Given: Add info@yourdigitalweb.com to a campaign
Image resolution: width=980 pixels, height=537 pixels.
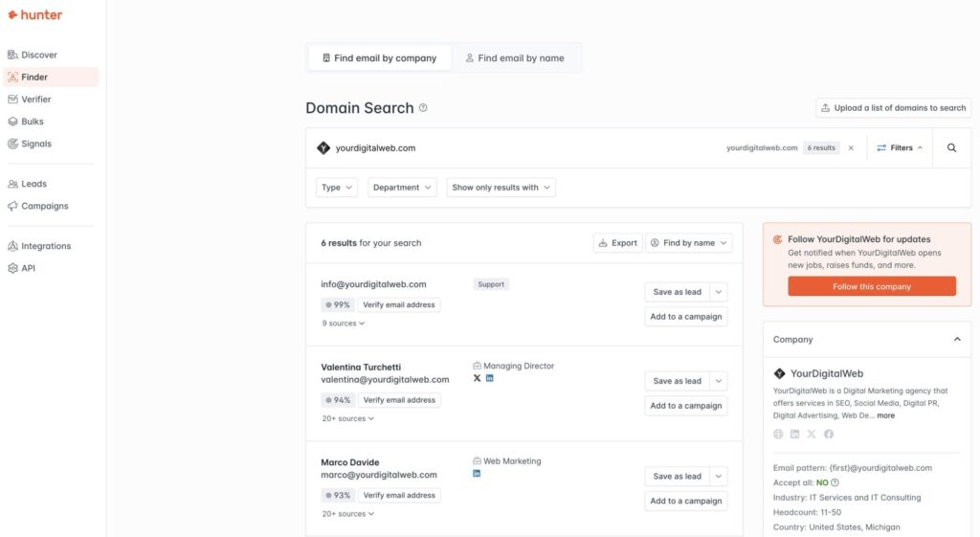Looking at the screenshot, I should point(685,317).
